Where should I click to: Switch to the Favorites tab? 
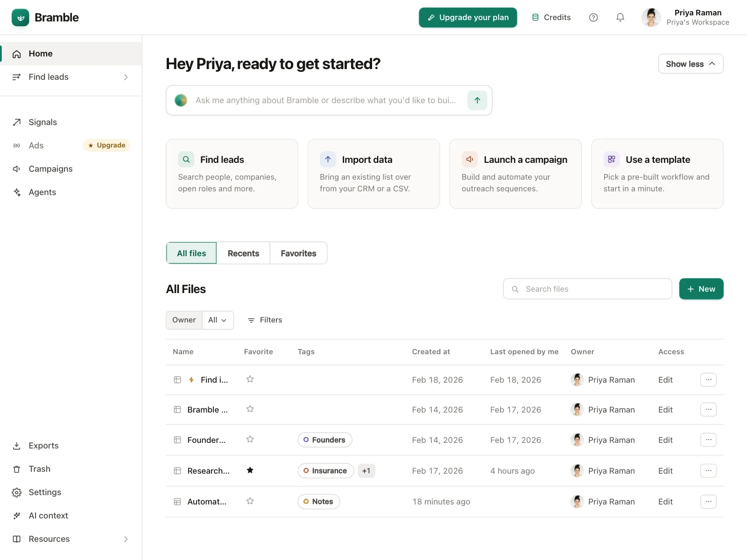pyautogui.click(x=298, y=253)
